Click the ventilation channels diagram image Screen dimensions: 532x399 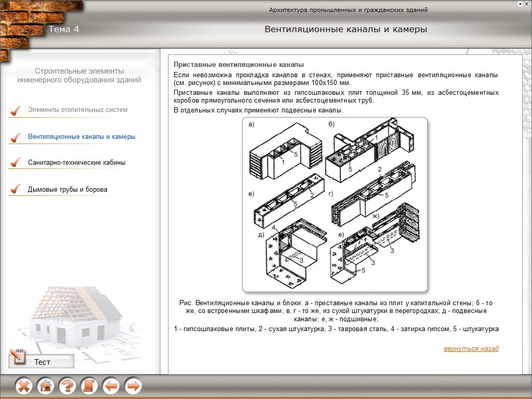(335, 204)
